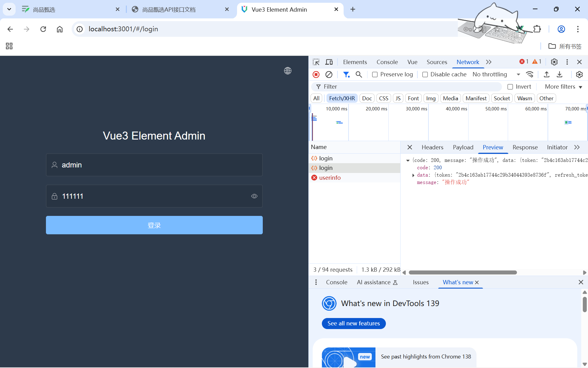
Task: Switch to the Issues drawer tab
Action: pyautogui.click(x=420, y=282)
